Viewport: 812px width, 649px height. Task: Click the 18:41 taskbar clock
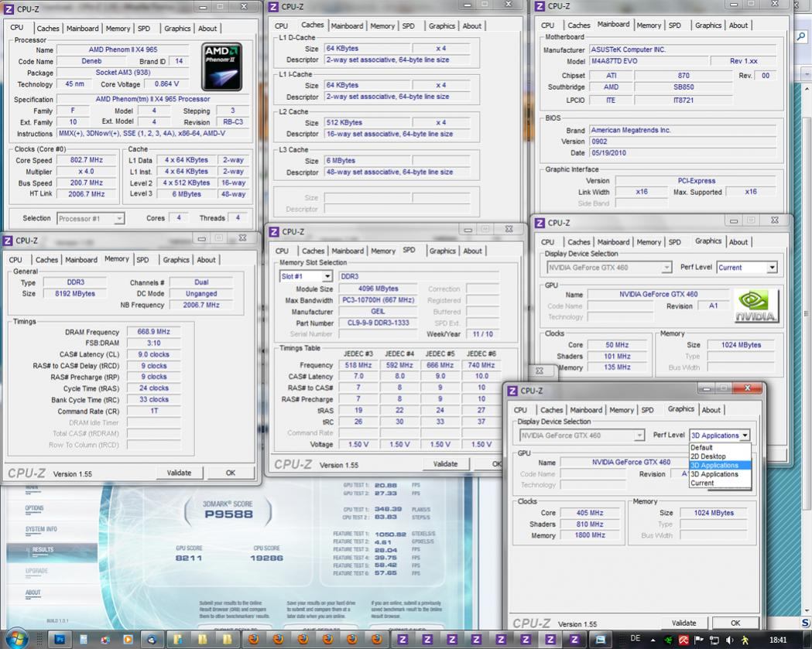[x=778, y=640]
